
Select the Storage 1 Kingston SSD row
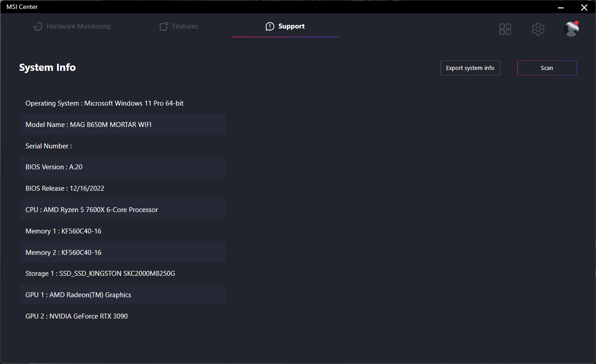click(x=122, y=274)
